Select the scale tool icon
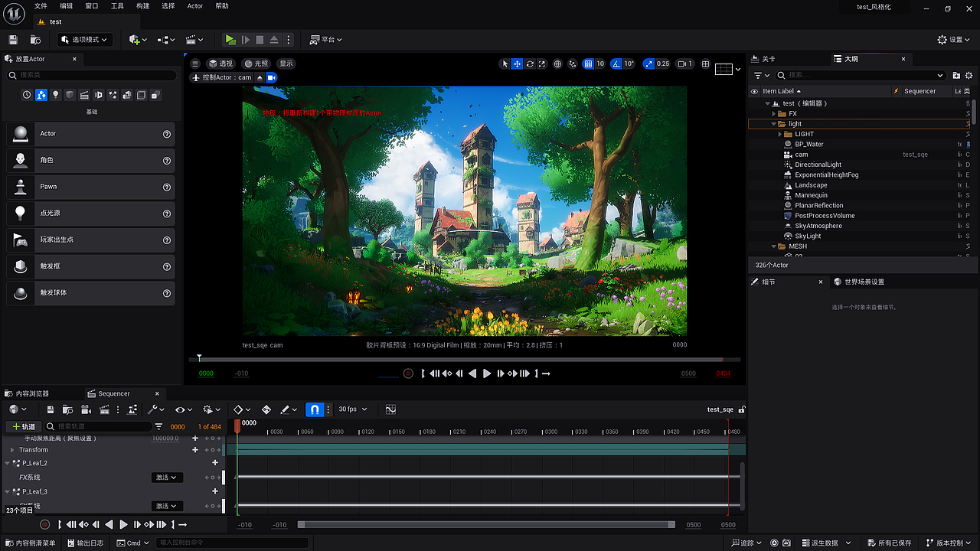The height and width of the screenshot is (551, 980). [542, 64]
